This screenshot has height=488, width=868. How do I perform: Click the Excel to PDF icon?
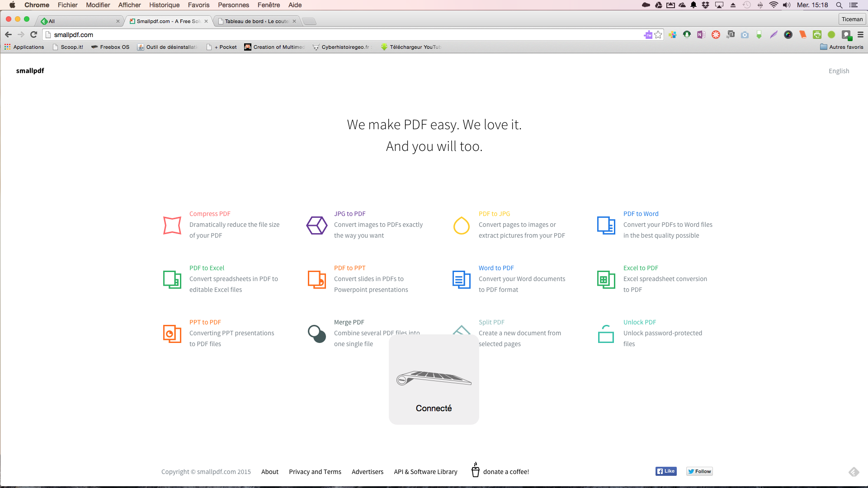tap(606, 279)
